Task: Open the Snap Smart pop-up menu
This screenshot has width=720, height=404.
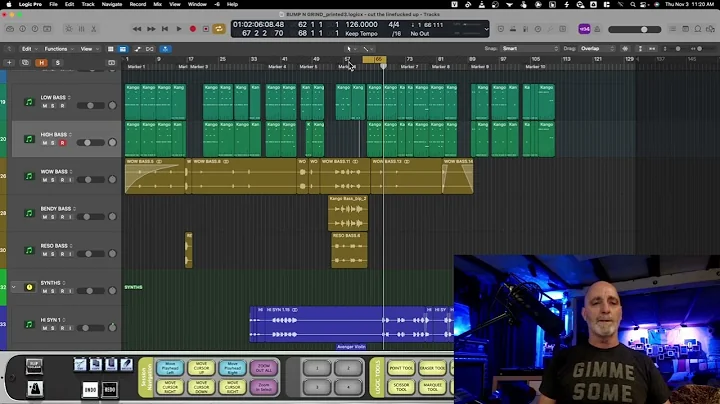Action: (x=530, y=49)
